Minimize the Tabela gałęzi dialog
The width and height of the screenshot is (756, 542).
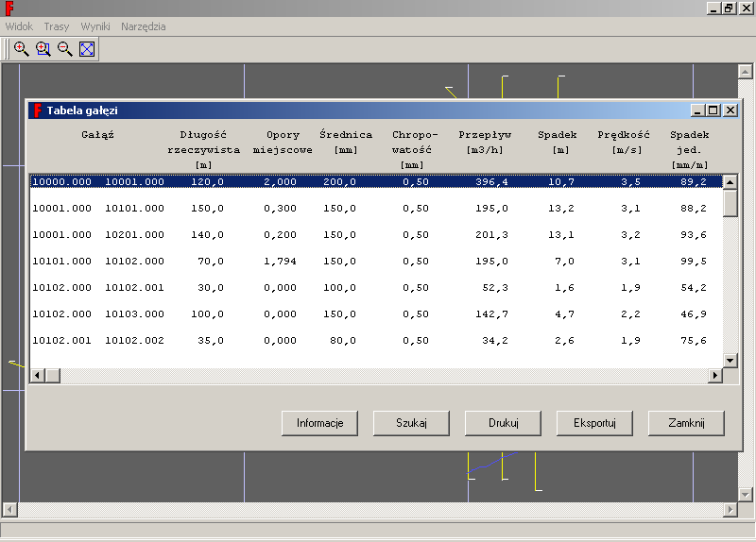[698, 110]
